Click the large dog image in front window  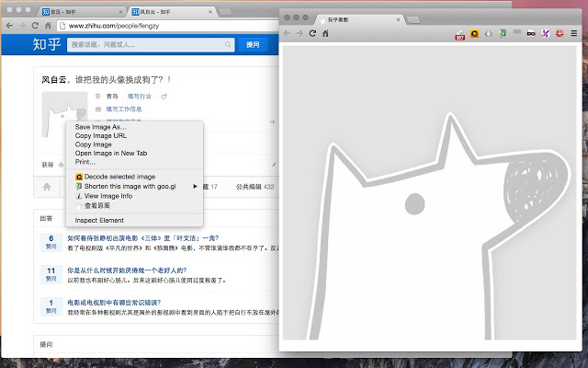(x=429, y=192)
